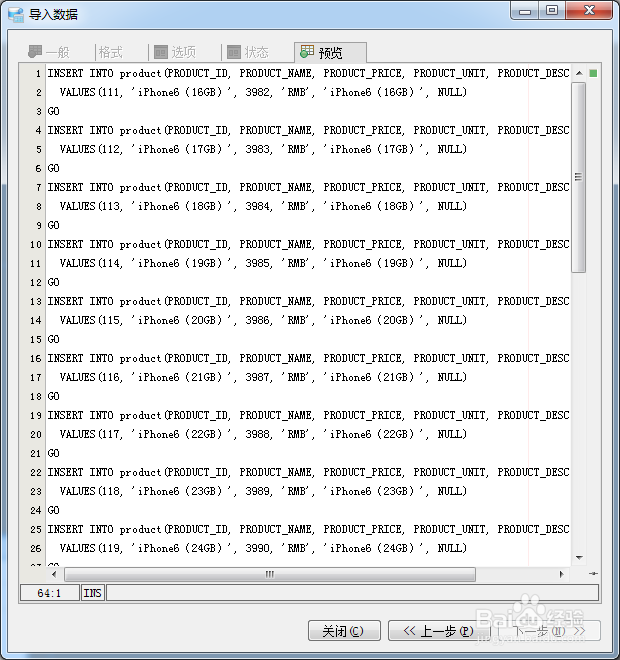
Task: Click VALUES(118 line with 3989
Action: tap(263, 491)
